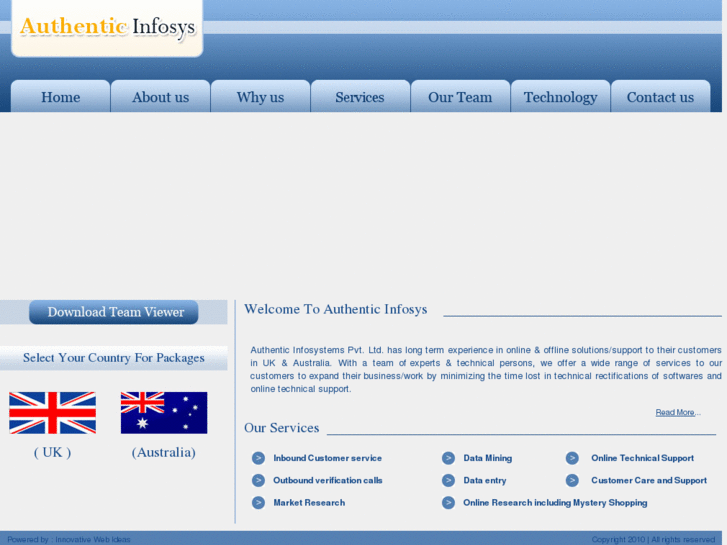Click the arrow bullet beside Online Research

point(448,503)
